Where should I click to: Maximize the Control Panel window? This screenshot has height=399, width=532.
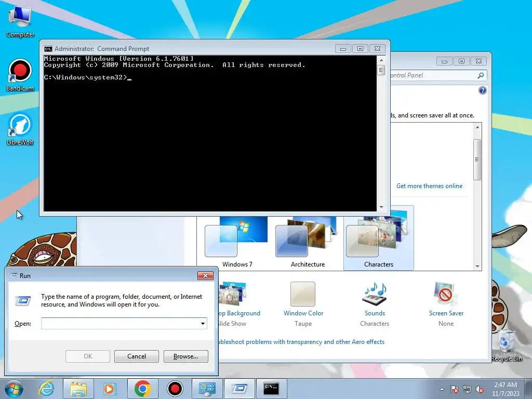(461, 61)
